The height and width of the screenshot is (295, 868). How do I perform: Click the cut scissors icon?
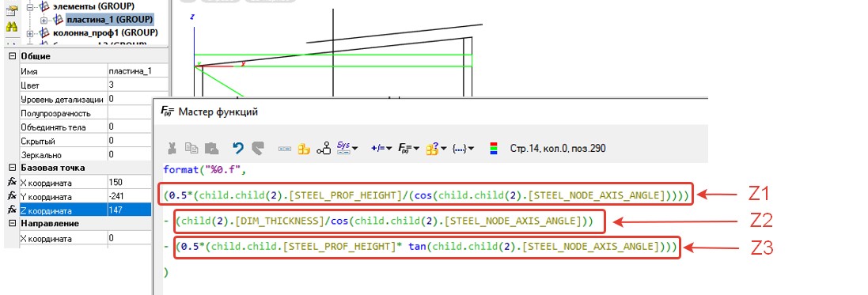click(x=172, y=148)
